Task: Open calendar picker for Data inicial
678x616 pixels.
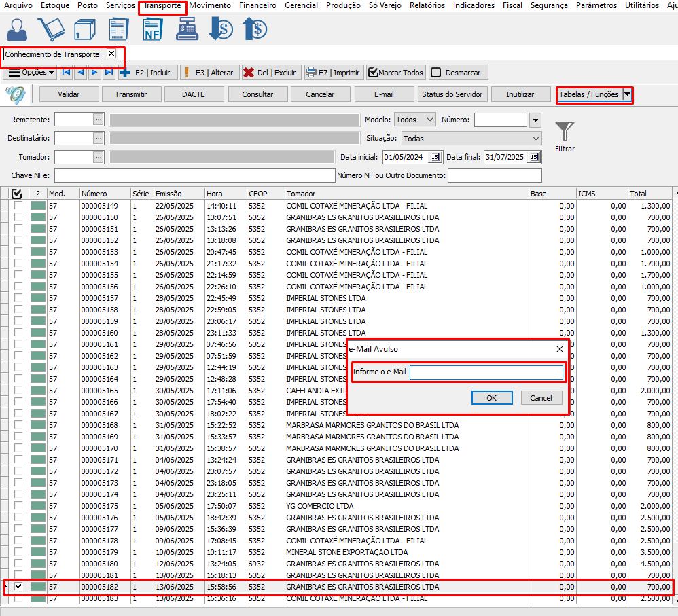Action: click(435, 158)
